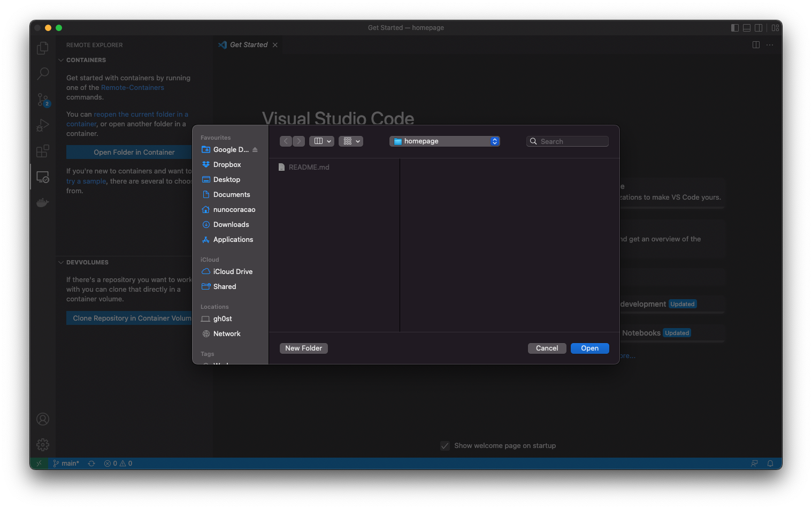Toggle the primary side bar layout button
Viewport: 812px width, 509px height.
735,28
